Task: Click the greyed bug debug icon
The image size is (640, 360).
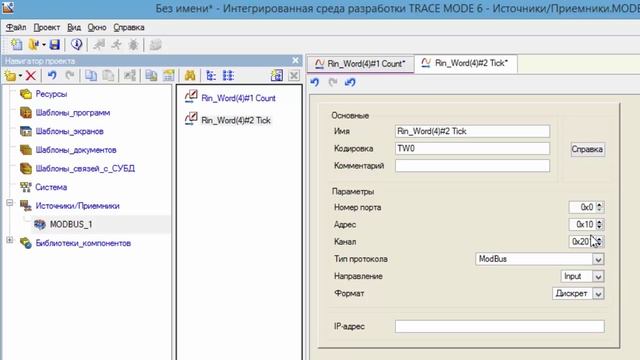Action: click(133, 44)
